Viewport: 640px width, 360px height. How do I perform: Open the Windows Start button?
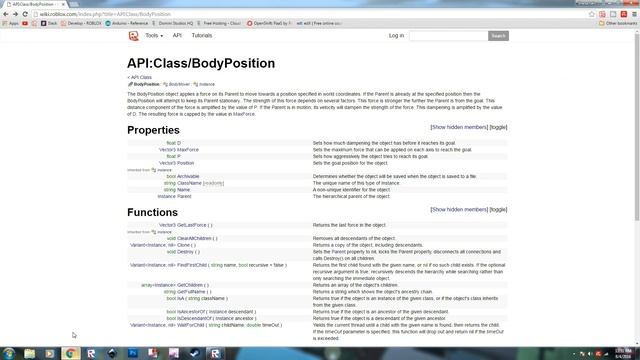click(x=9, y=353)
